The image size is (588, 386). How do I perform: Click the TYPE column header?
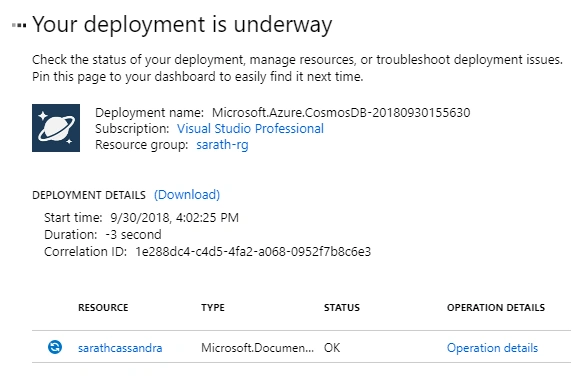click(x=213, y=308)
